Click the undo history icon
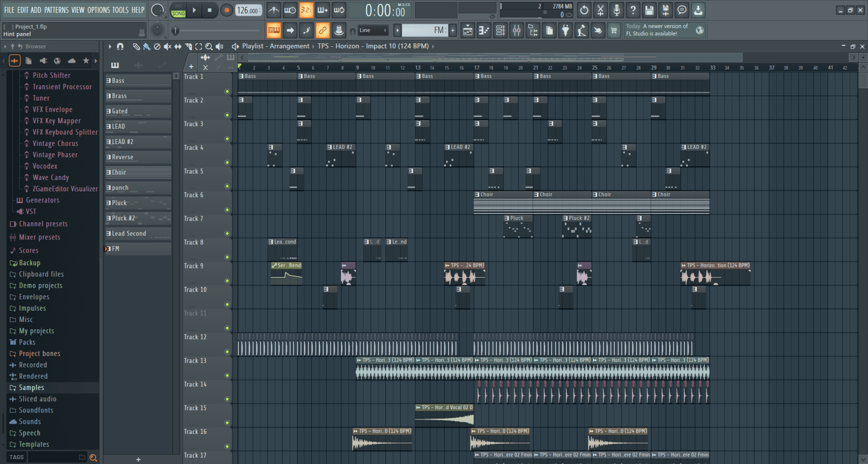Viewport: 868px width, 464px height. (584, 10)
